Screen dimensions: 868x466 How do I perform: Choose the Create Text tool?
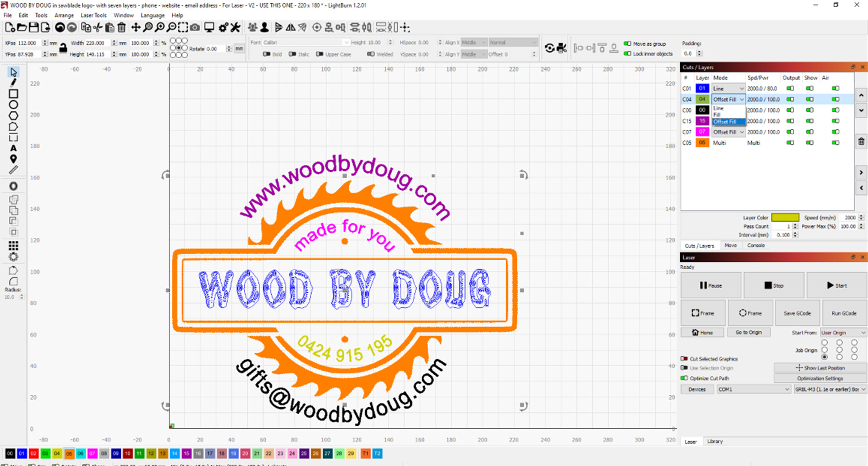coord(13,148)
